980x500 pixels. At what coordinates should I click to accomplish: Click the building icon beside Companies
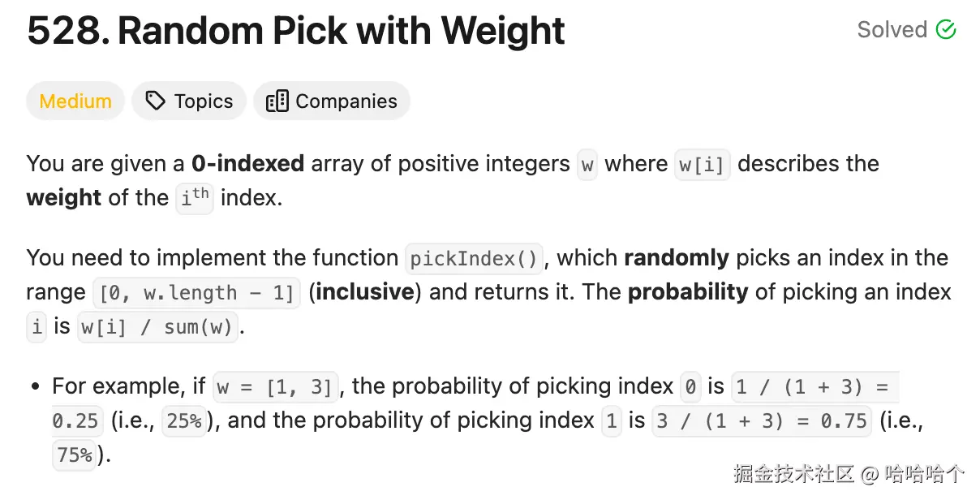tap(277, 101)
